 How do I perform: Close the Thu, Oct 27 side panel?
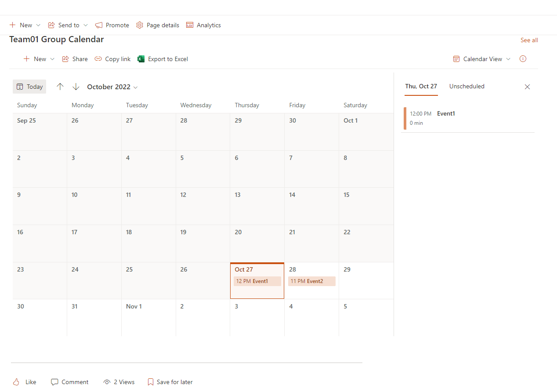point(528,87)
